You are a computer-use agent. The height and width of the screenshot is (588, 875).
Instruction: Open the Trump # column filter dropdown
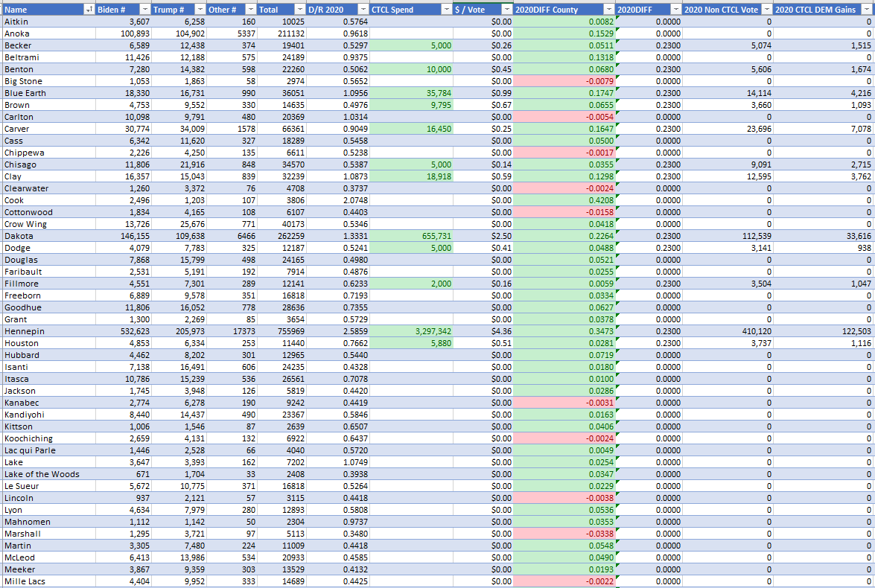[200, 10]
